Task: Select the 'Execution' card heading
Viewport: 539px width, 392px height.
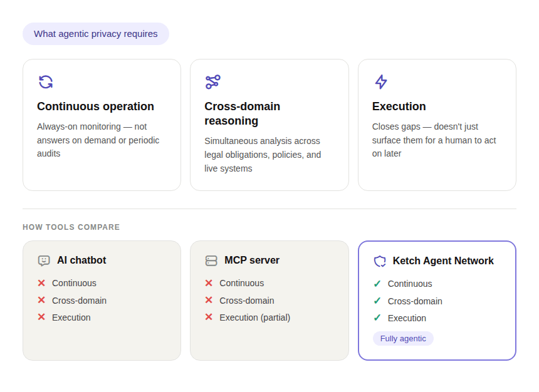Action: pos(399,106)
